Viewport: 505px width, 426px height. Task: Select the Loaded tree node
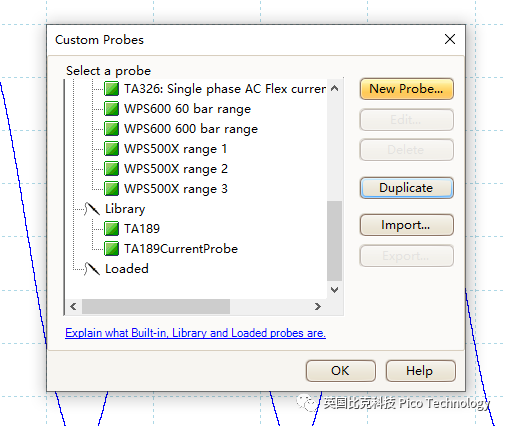(x=127, y=269)
